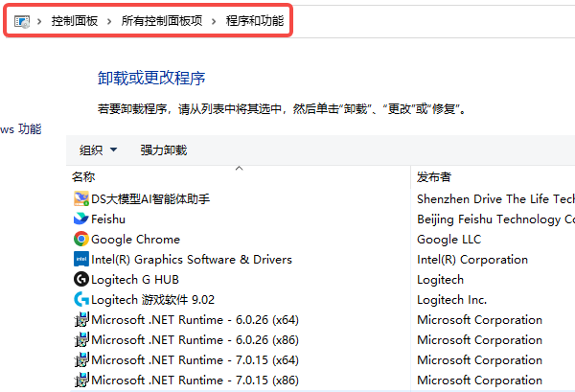Viewport: 575px width, 392px height.
Task: Go to 控制面板 in the breadcrumb
Action: coord(74,21)
